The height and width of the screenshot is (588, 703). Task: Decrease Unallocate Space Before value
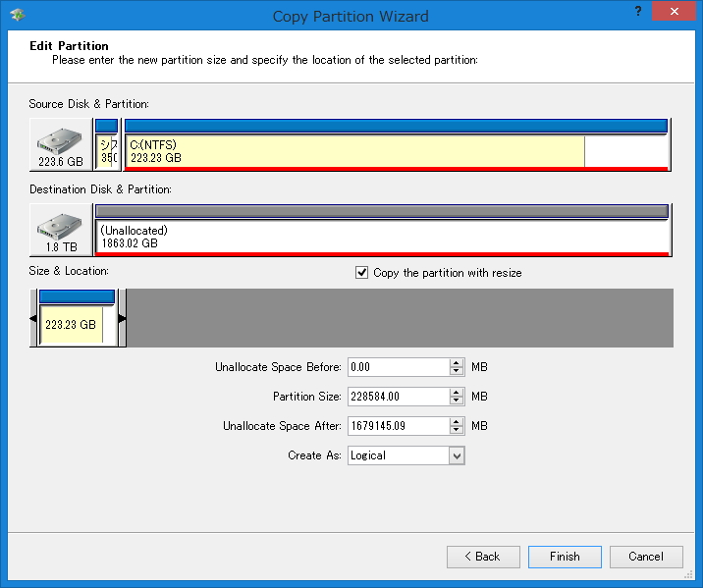(x=457, y=371)
